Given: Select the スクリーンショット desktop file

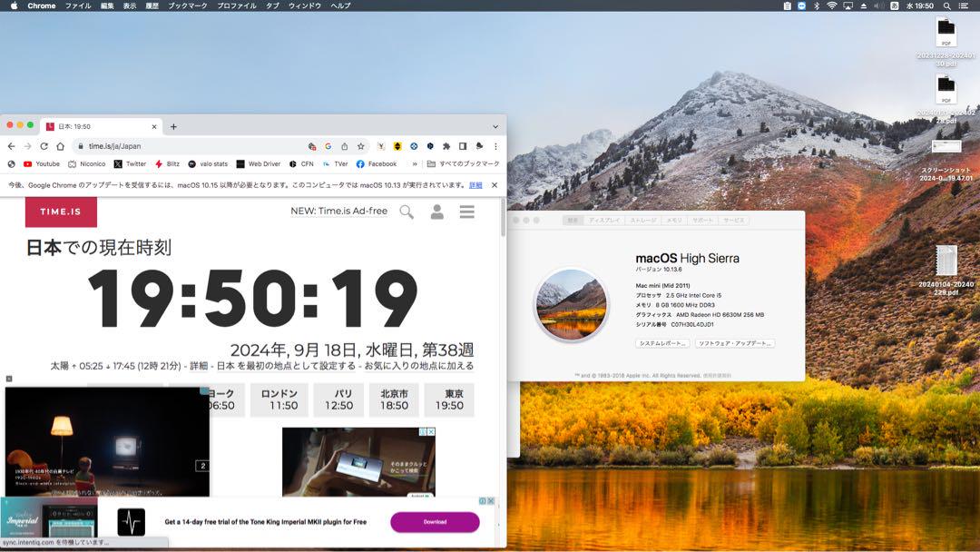Looking at the screenshot, I should (946, 160).
